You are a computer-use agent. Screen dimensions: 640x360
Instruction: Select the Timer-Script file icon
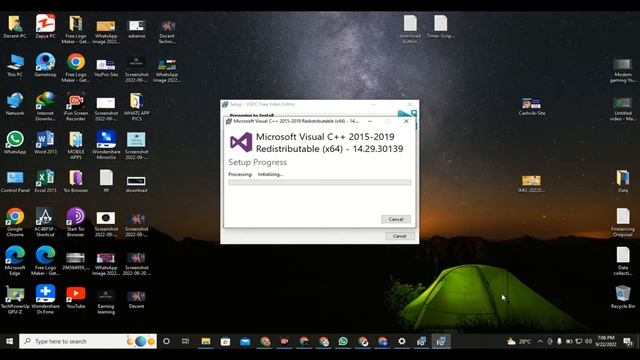[x=440, y=27]
